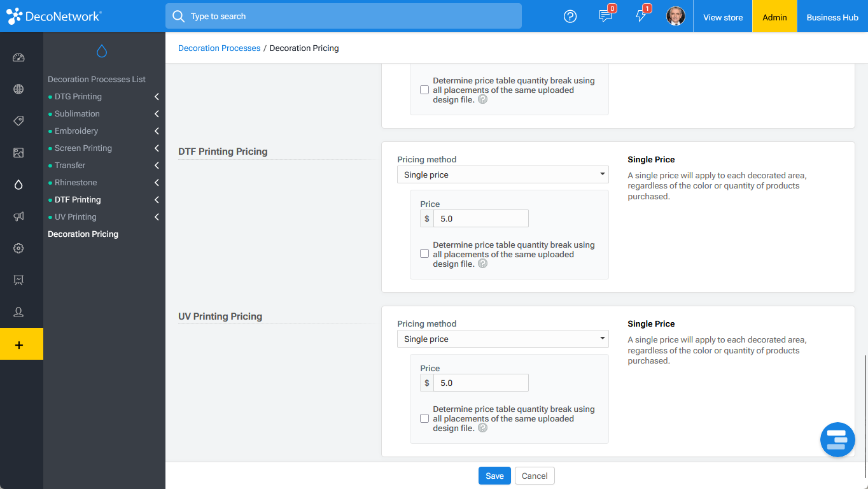Open the price tag products sidebar icon
The height and width of the screenshot is (489, 868).
[18, 121]
